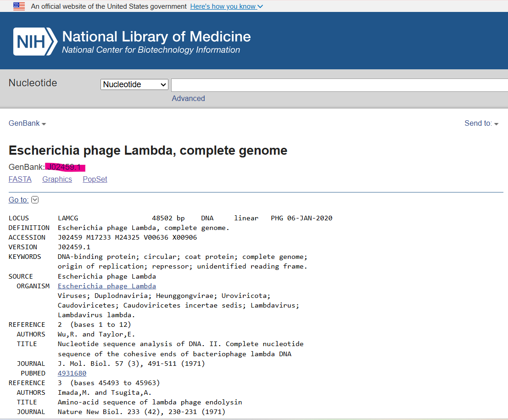This screenshot has height=420, width=508.
Task: Click the search input field
Action: click(x=339, y=85)
